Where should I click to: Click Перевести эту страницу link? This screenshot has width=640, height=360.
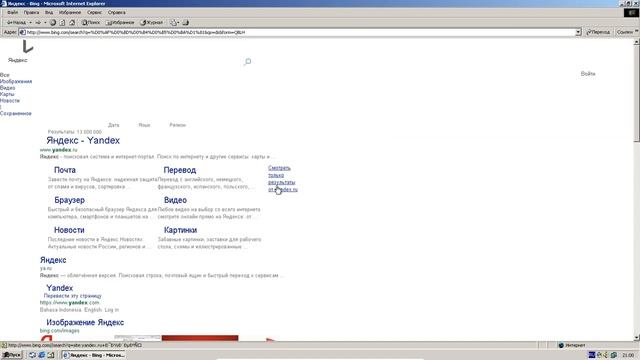(73, 296)
